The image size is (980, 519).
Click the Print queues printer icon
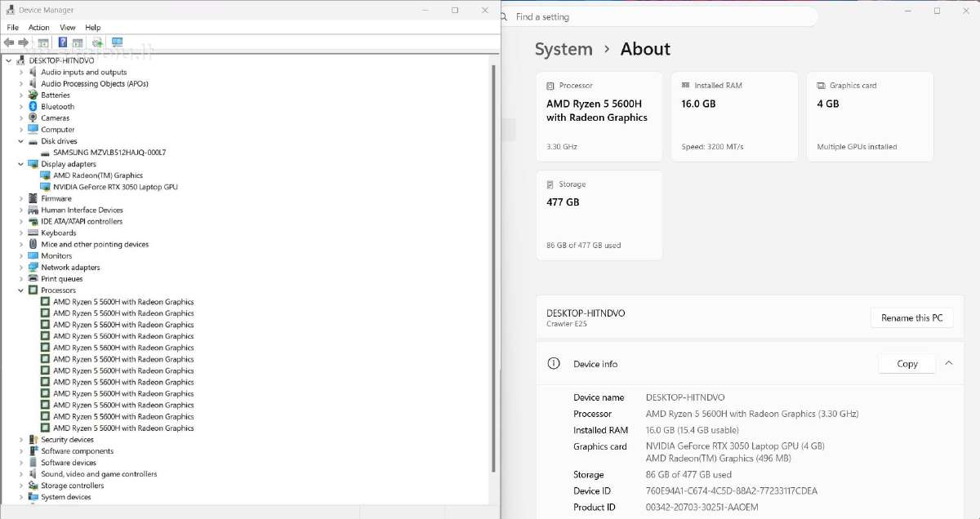tap(33, 279)
